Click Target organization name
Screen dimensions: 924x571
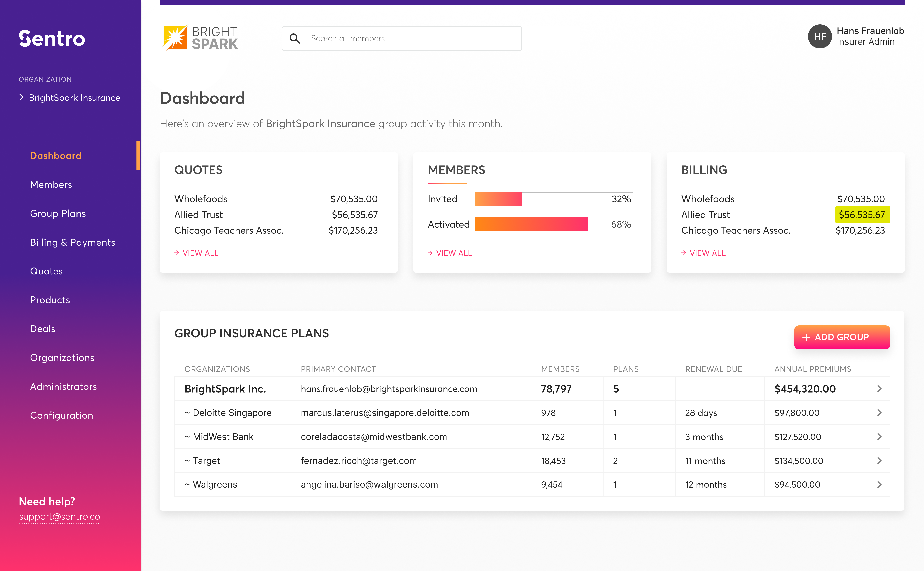tap(202, 461)
